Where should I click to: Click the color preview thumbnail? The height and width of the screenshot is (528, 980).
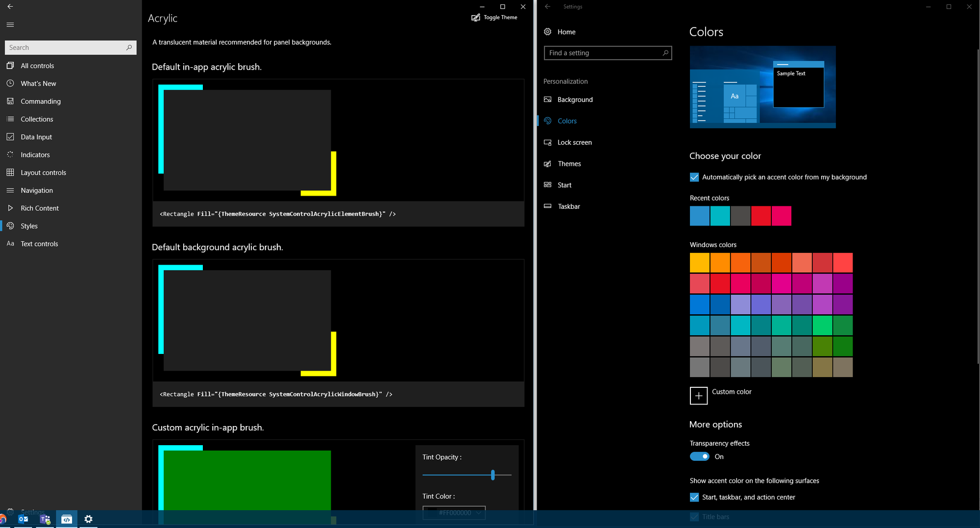click(x=763, y=87)
